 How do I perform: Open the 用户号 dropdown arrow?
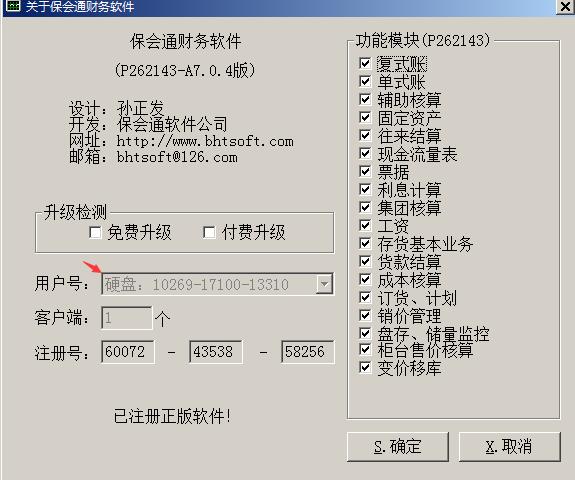point(324,284)
